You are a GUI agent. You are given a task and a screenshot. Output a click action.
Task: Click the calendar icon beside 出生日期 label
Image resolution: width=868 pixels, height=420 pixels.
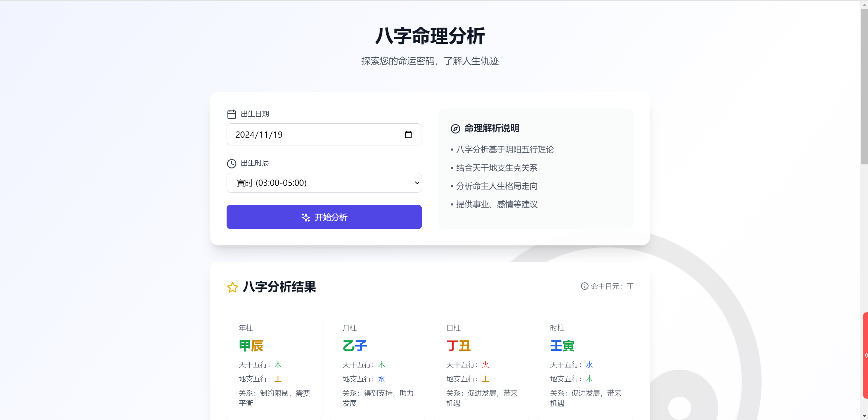(x=232, y=114)
